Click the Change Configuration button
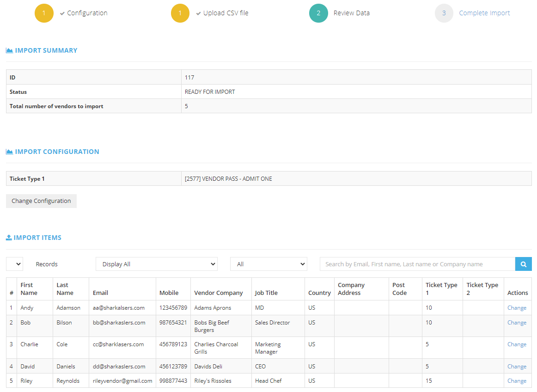 [41, 201]
